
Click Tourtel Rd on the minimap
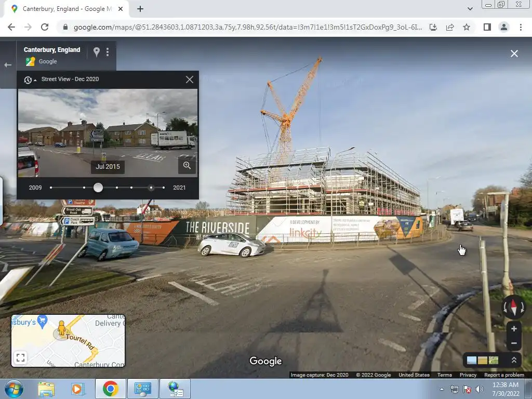(79, 342)
